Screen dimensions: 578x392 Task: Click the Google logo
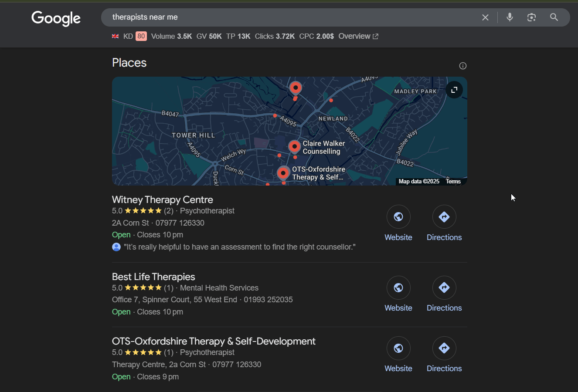point(56,18)
